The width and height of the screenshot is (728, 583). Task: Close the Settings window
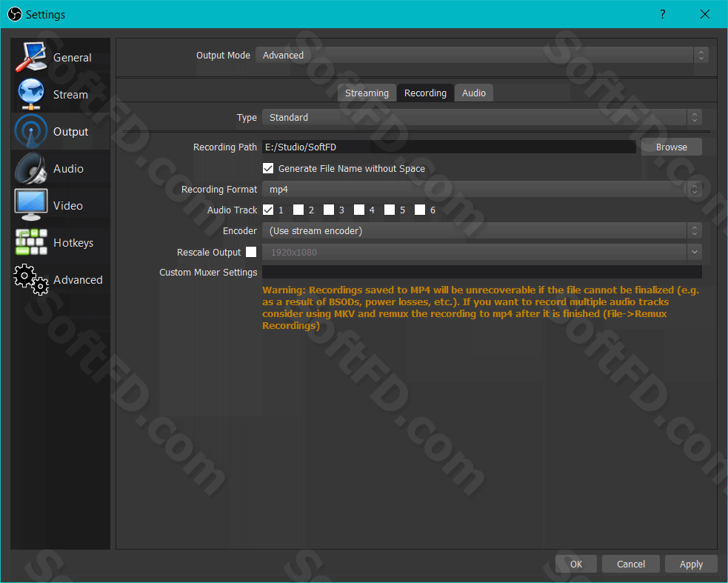click(705, 14)
